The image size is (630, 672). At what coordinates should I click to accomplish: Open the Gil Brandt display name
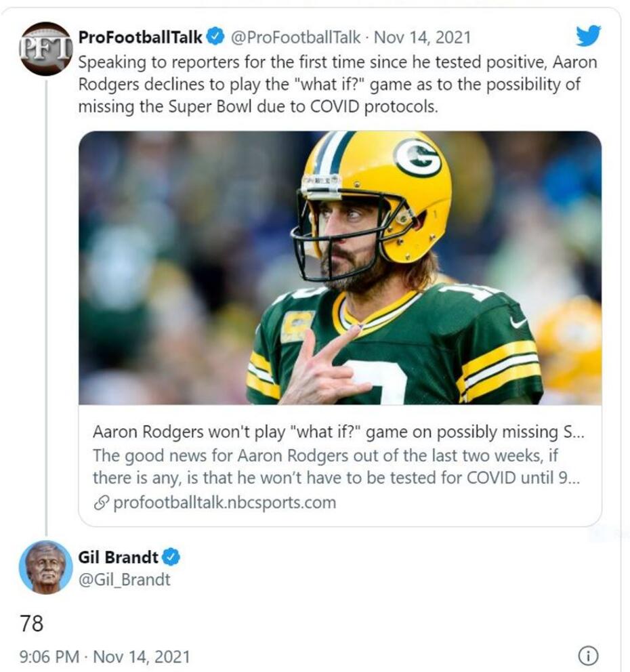point(118,558)
